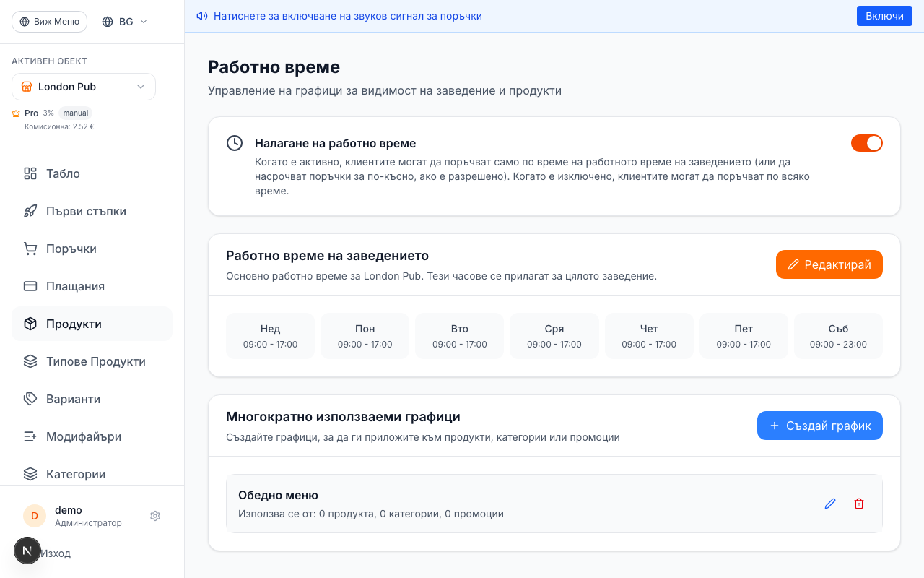Go to Категории in the sidebar
The height and width of the screenshot is (578, 924).
click(30, 474)
